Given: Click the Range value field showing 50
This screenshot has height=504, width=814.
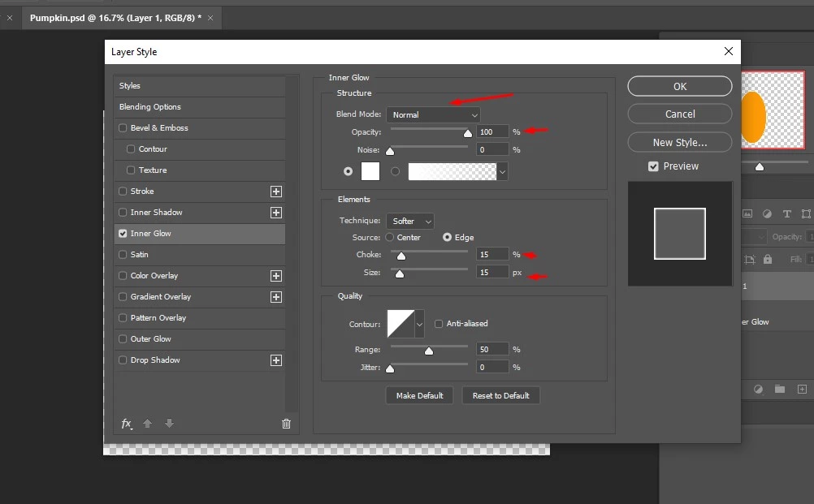Looking at the screenshot, I should (x=492, y=350).
